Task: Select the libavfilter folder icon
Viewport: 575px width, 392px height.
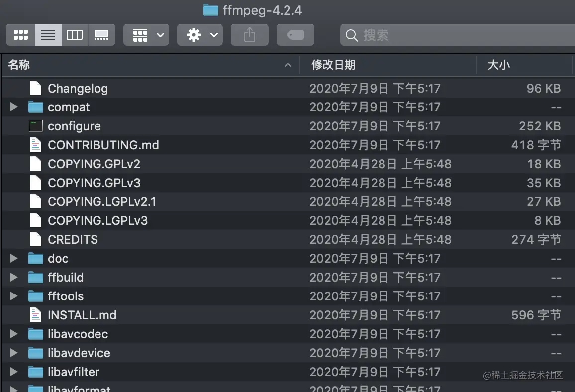Action: [36, 372]
